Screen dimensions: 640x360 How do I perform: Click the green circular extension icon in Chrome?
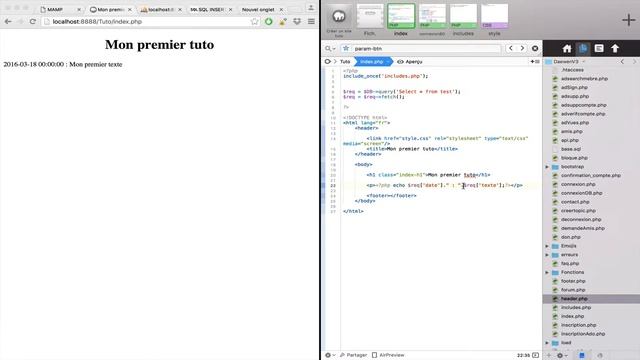tap(269, 22)
